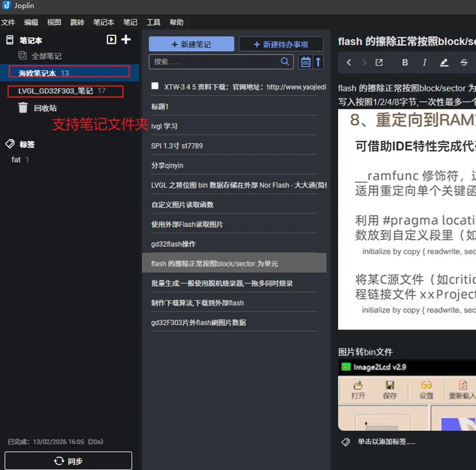
Task: Click the plus icon to create a notebook
Action: point(126,40)
